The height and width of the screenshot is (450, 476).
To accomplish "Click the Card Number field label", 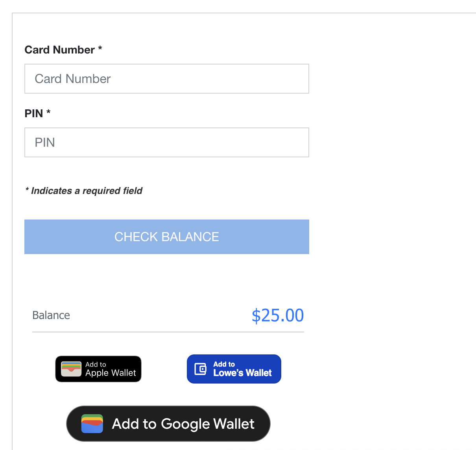I will (x=59, y=50).
